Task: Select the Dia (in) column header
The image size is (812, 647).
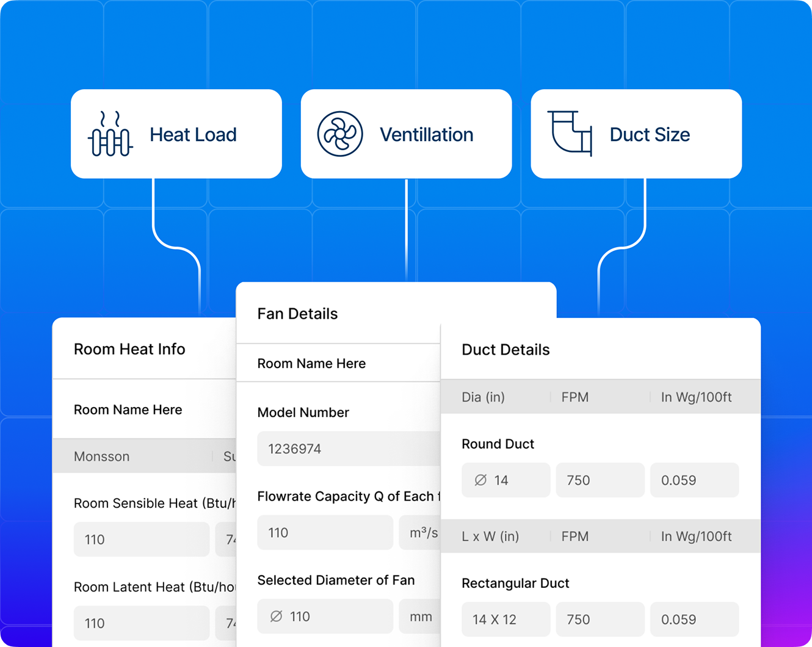Action: [483, 397]
